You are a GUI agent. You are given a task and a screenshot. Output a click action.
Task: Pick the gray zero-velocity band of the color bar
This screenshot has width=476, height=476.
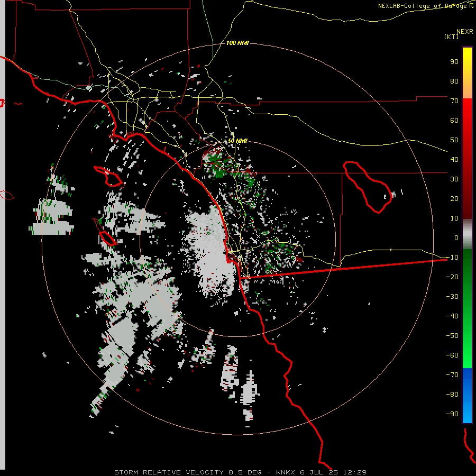point(467,234)
